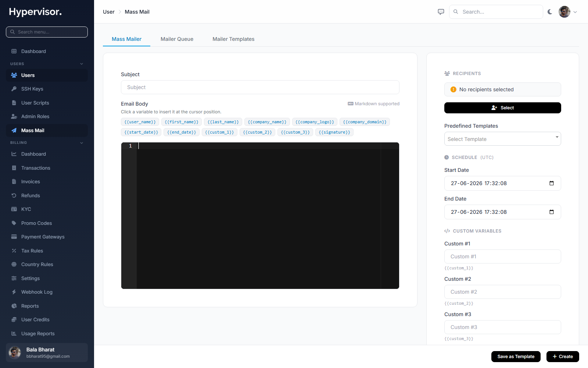The height and width of the screenshot is (368, 588).
Task: Click the Usage Reports chart icon
Action: click(x=14, y=333)
